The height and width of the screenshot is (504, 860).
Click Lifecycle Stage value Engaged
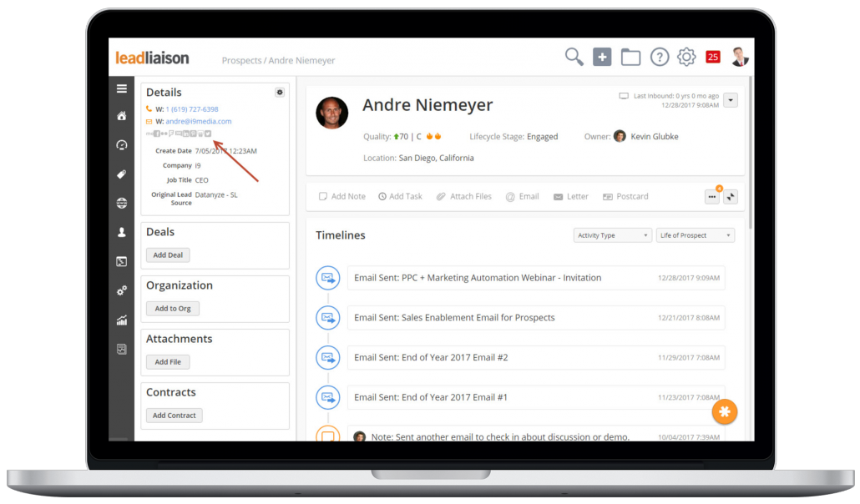click(543, 137)
